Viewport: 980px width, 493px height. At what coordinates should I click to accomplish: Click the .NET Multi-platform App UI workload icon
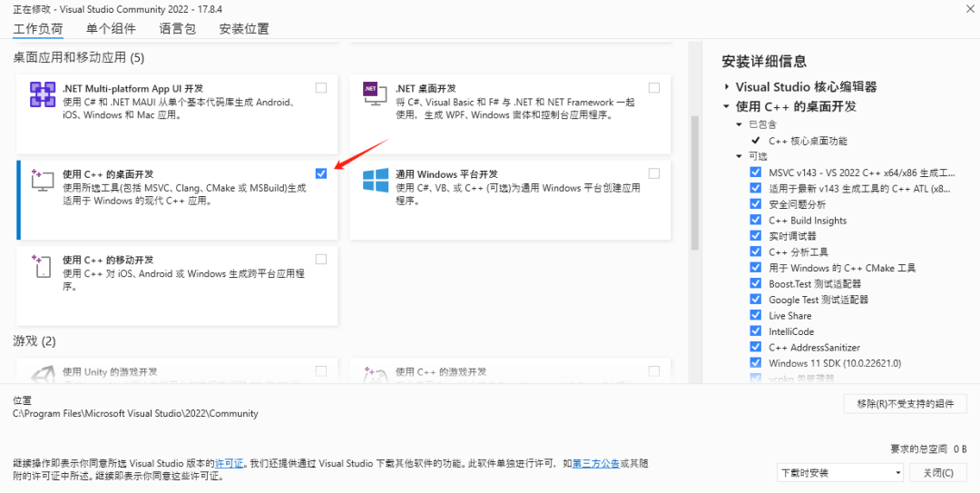tap(43, 95)
